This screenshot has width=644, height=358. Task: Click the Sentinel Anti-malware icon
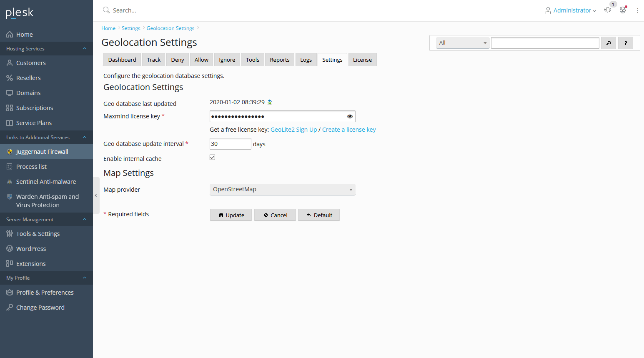(10, 182)
